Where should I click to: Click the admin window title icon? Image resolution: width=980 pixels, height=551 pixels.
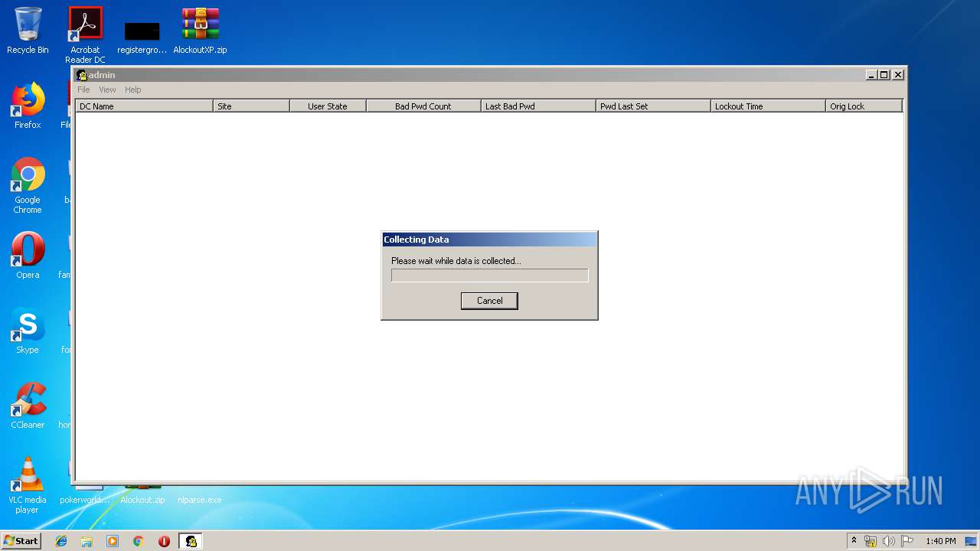pyautogui.click(x=82, y=75)
